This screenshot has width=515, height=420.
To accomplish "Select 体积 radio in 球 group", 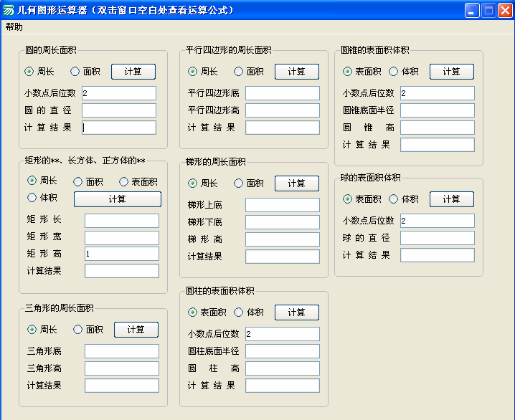I will 394,199.
